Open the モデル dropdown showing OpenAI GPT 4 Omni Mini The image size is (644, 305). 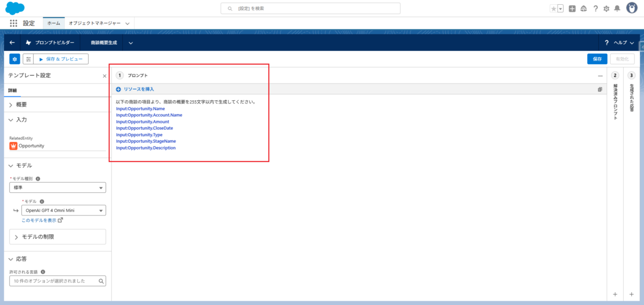pos(63,211)
